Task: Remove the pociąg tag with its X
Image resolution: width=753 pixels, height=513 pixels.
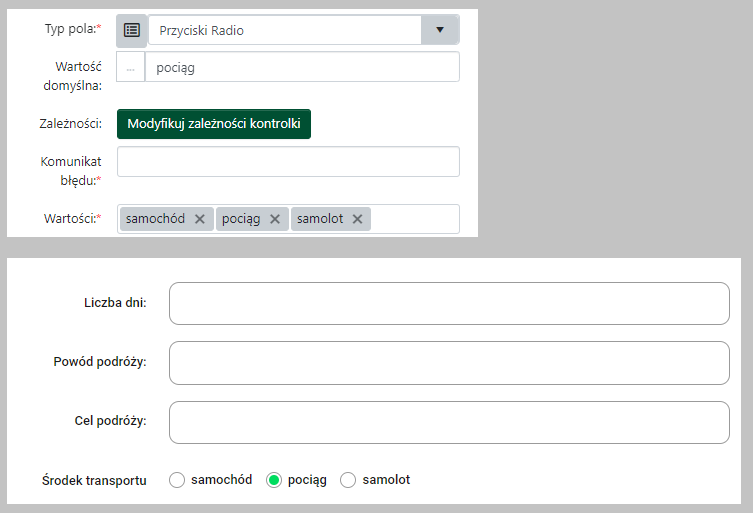Action: (x=275, y=219)
